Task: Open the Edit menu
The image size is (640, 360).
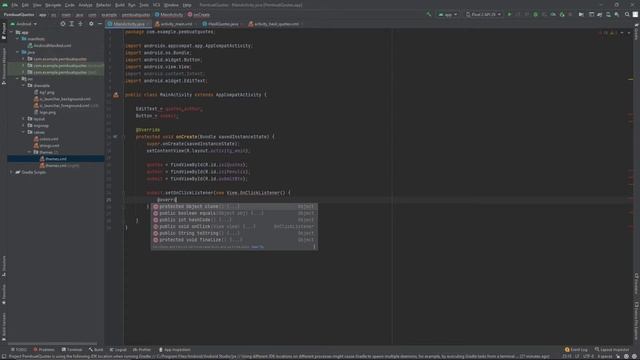Action: tap(25, 5)
